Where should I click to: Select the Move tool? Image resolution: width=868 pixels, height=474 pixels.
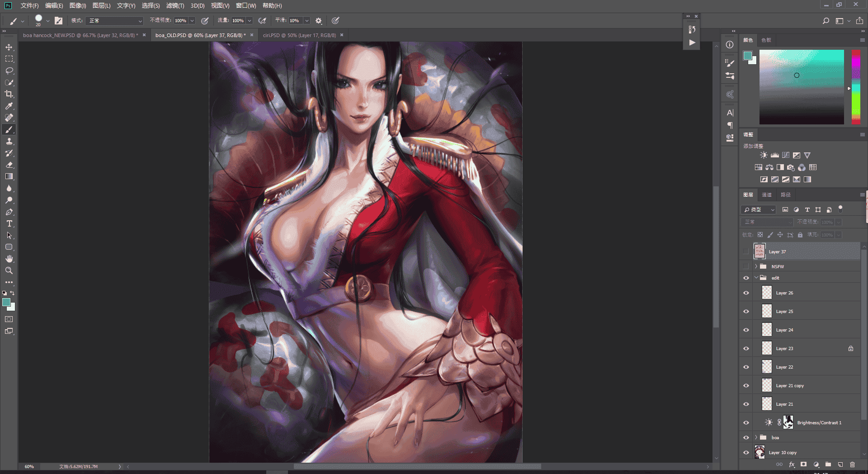(x=9, y=47)
